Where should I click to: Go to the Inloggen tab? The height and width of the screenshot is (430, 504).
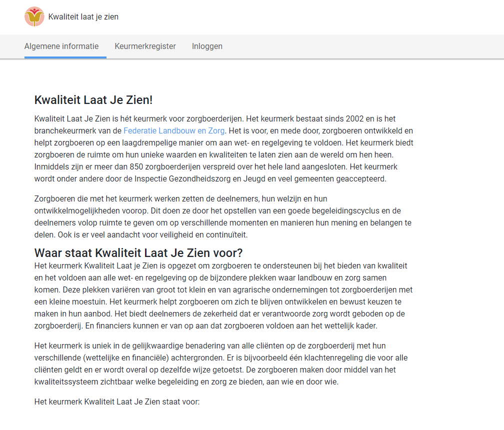tap(207, 46)
